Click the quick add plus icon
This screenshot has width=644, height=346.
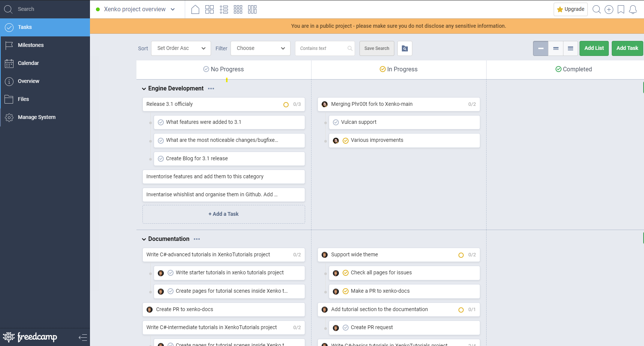(x=609, y=9)
